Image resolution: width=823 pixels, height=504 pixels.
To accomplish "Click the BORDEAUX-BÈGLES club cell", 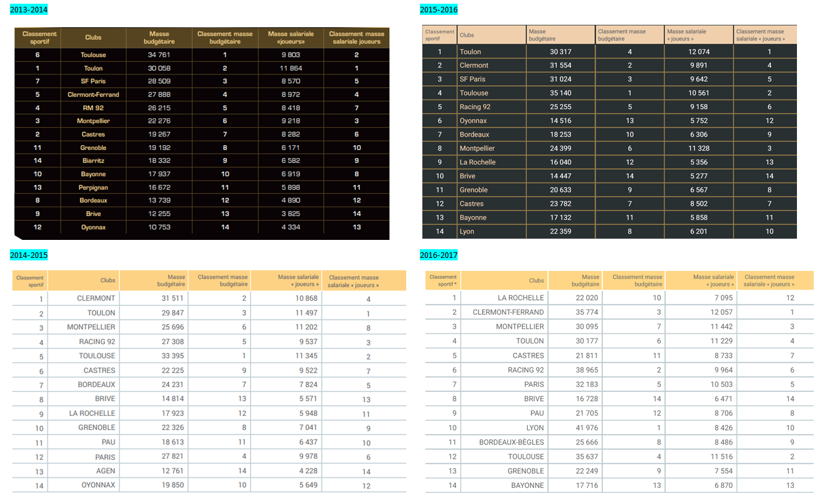I will [x=512, y=442].
